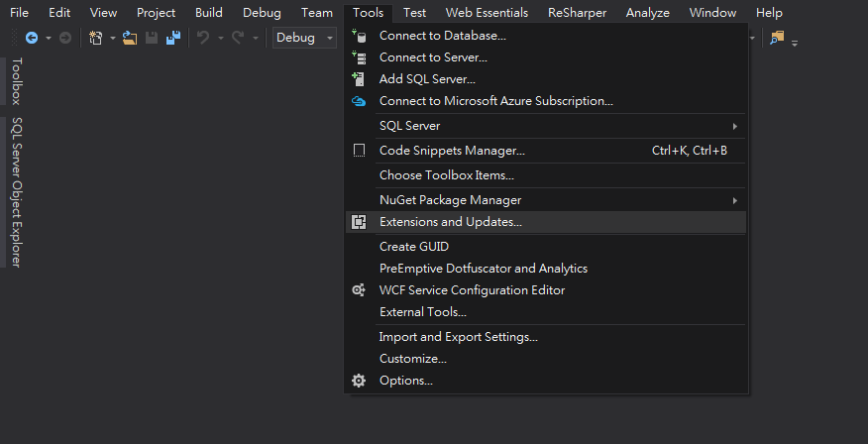Click the Save All toolbar icon
Image resolution: width=868 pixels, height=444 pixels.
[x=173, y=38]
